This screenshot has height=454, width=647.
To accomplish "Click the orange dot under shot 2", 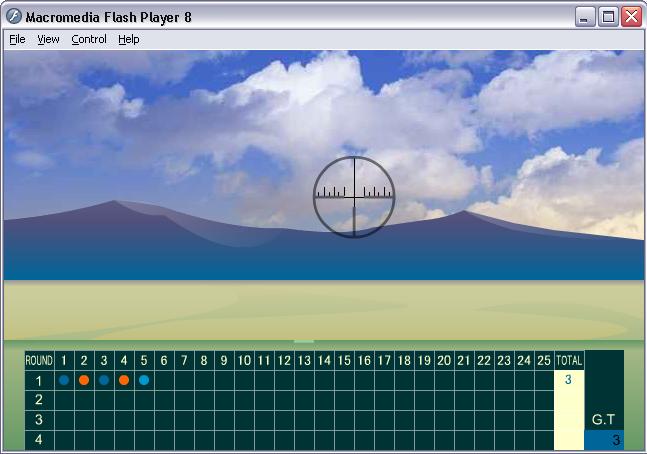I will (x=84, y=380).
